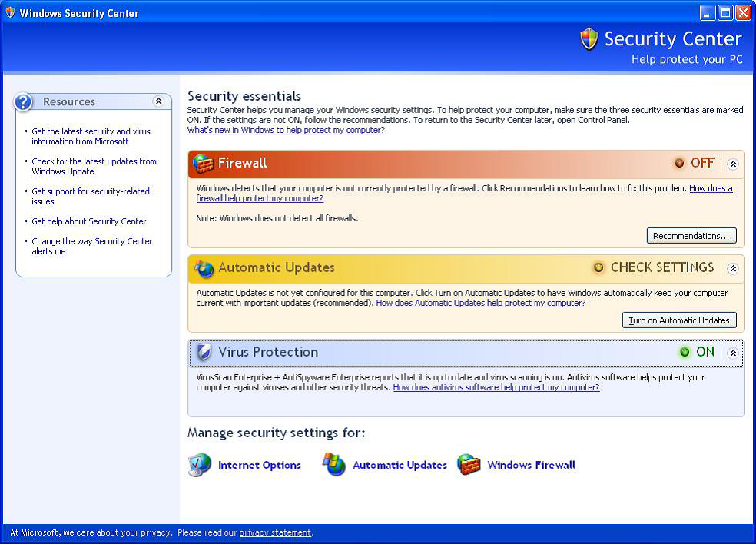Collapse the Automatic Updates section
The height and width of the screenshot is (544, 756).
click(x=733, y=269)
